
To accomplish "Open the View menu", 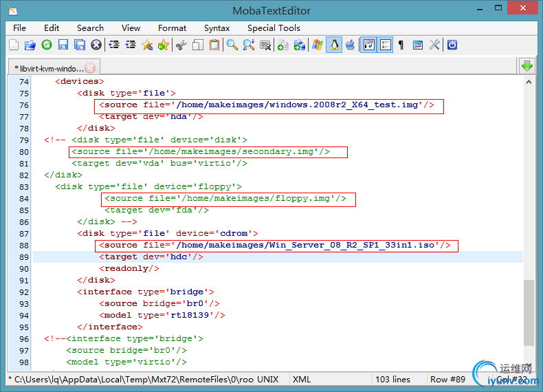I will pyautogui.click(x=131, y=28).
